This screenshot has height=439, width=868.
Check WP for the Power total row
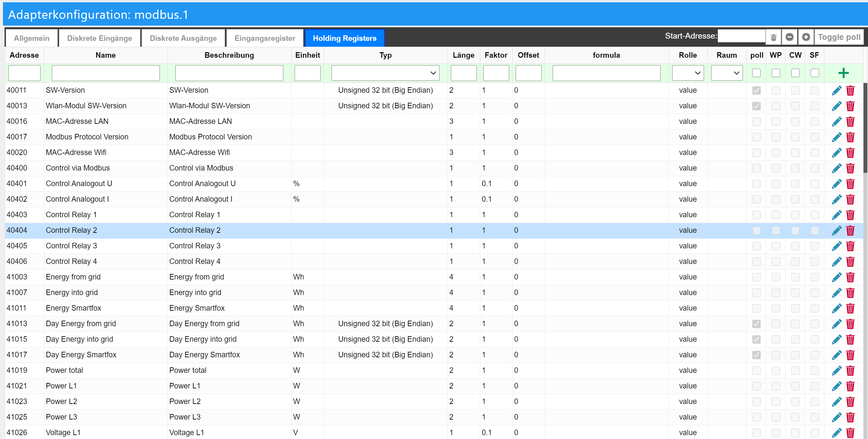coord(776,370)
